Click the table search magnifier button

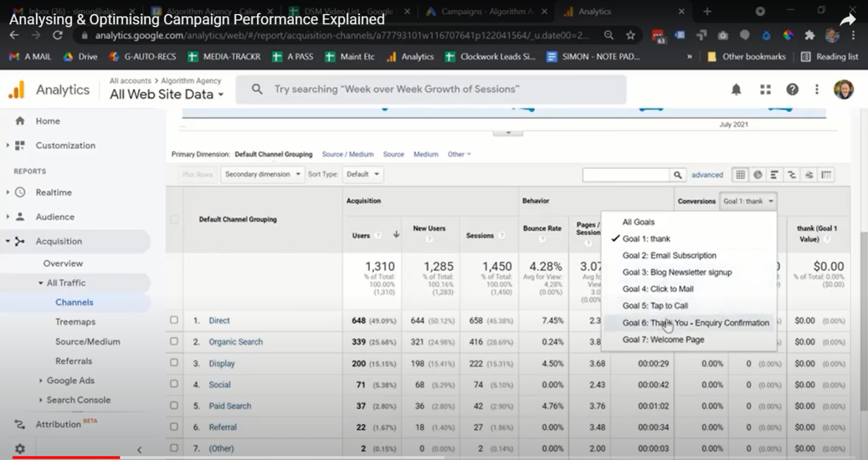pos(678,175)
